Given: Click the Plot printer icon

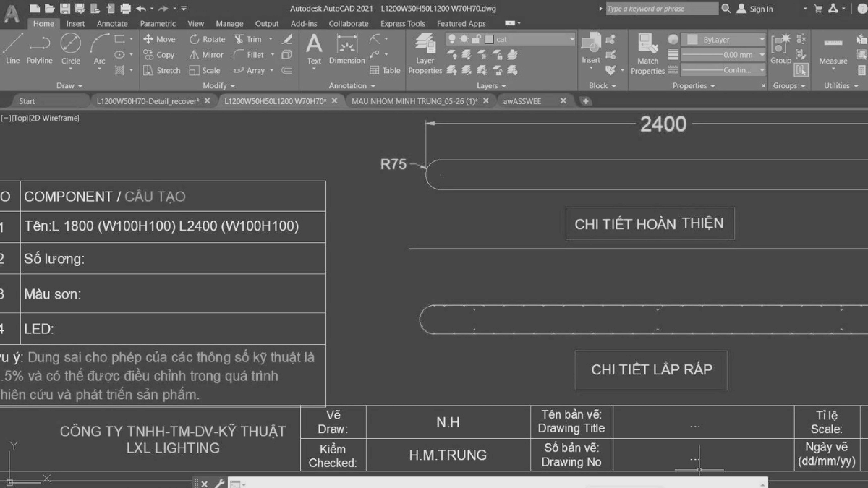Looking at the screenshot, I should 125,9.
